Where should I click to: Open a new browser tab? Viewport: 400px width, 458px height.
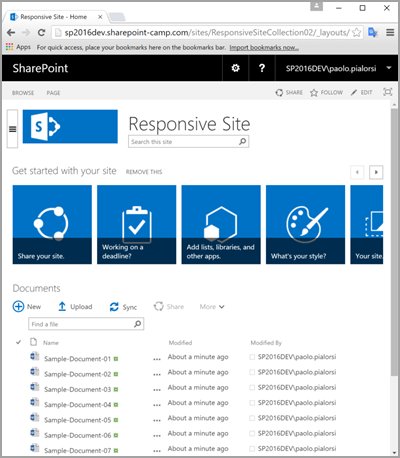tap(117, 16)
